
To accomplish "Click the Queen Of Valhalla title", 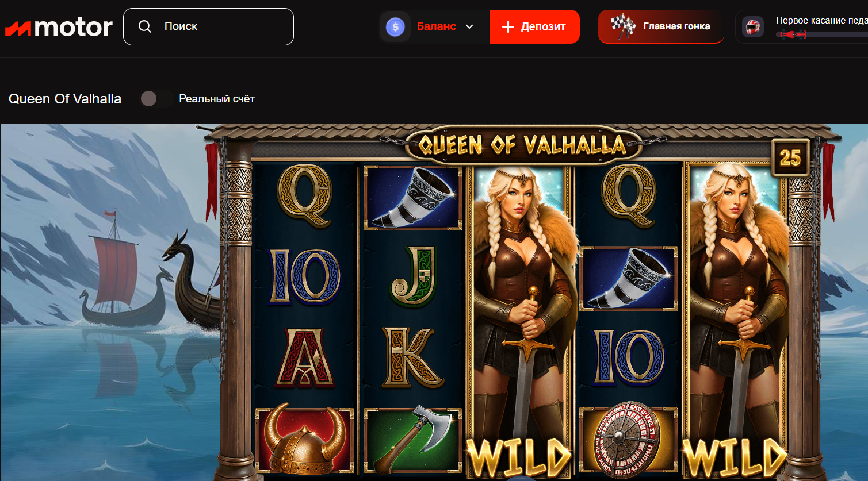I will point(65,99).
